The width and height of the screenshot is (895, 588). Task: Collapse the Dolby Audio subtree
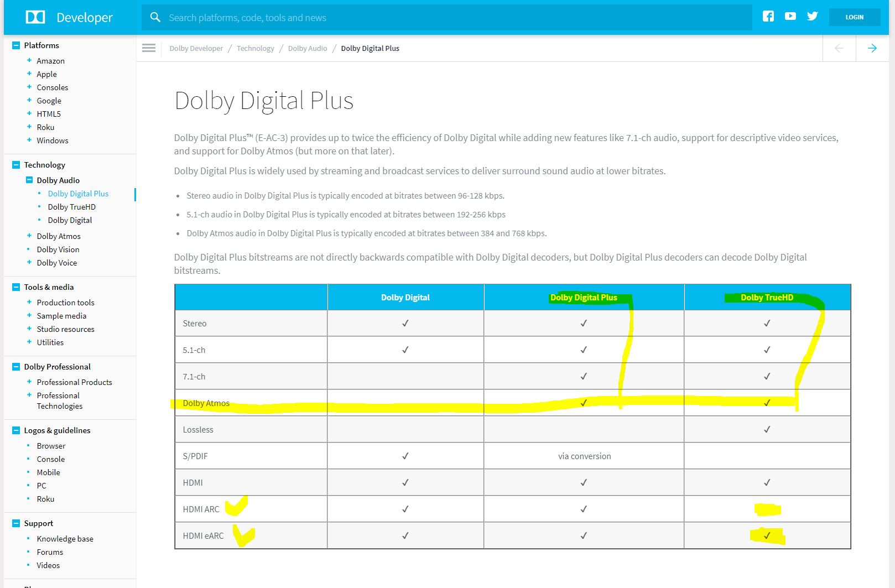(29, 180)
